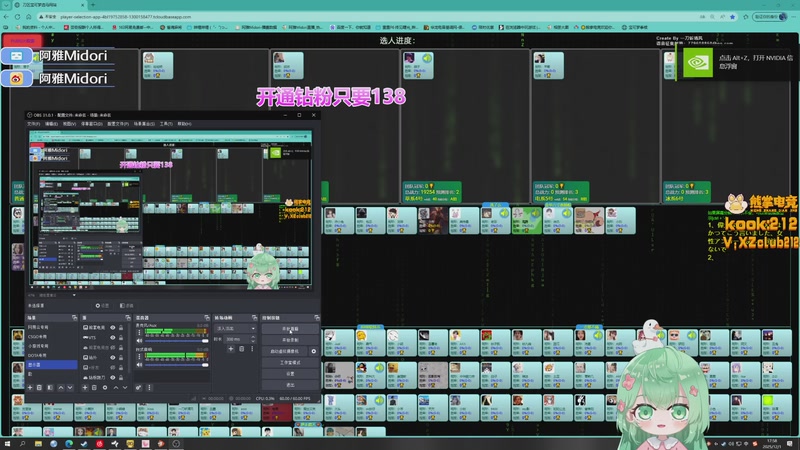Click Exit in OBS controls dock
The image size is (800, 450).
[x=290, y=385]
